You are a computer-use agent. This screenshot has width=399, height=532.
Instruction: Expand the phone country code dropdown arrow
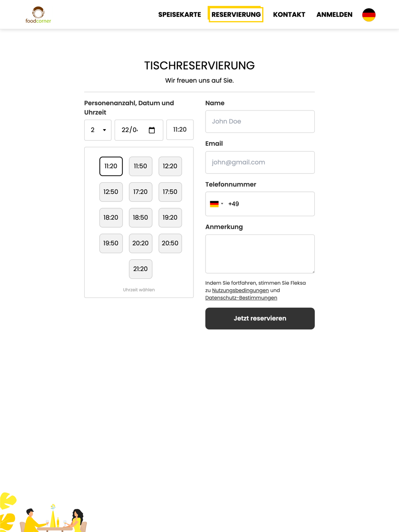coord(222,204)
